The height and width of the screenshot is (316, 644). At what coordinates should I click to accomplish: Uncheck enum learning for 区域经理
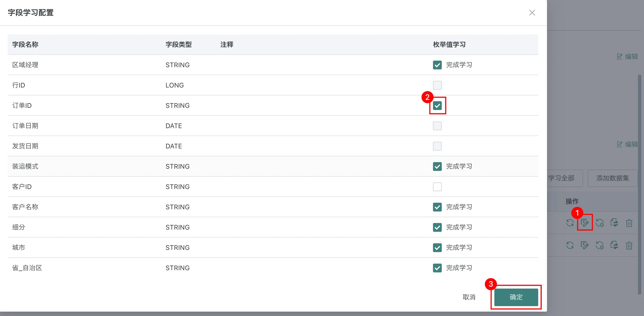(437, 65)
